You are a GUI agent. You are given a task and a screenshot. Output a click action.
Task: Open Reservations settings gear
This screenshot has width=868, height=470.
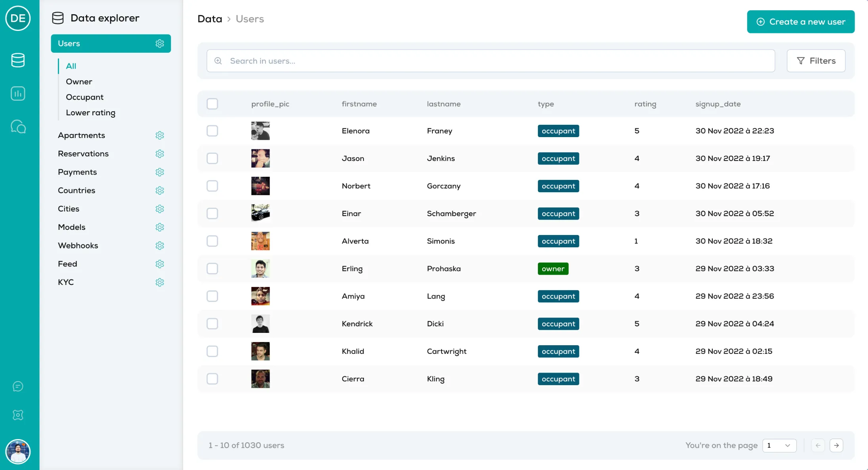(160, 154)
